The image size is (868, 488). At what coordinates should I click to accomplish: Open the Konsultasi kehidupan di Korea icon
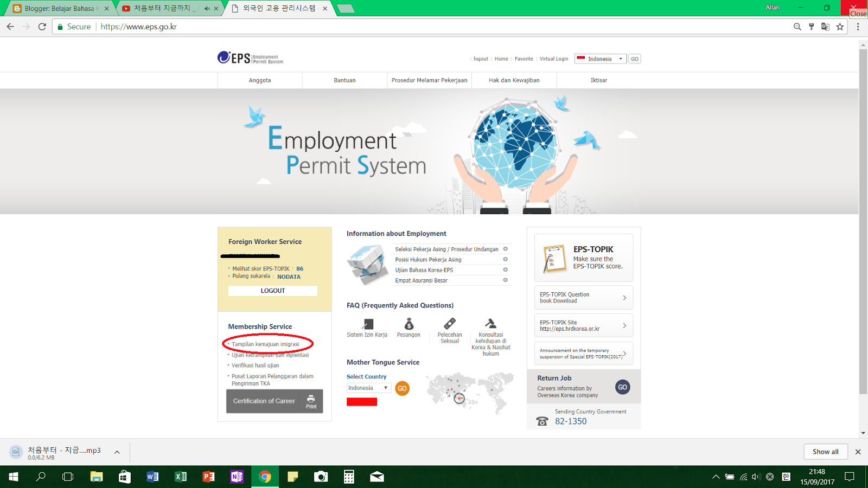pos(490,324)
